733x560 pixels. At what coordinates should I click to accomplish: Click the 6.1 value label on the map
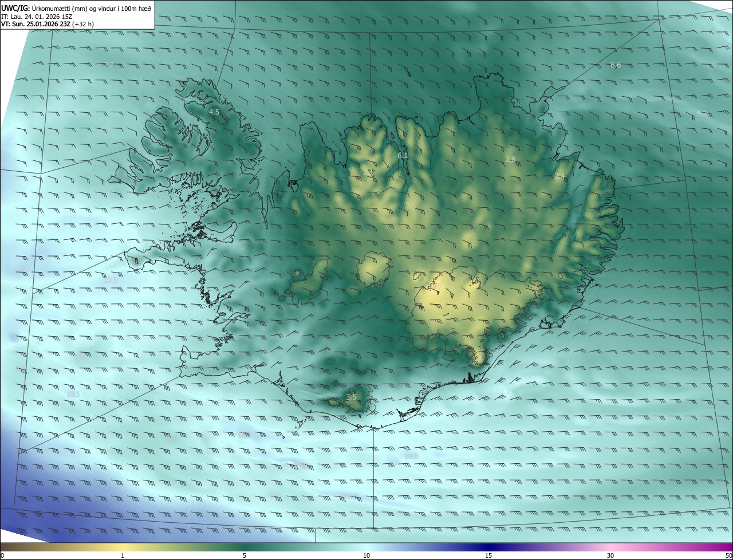click(x=403, y=156)
